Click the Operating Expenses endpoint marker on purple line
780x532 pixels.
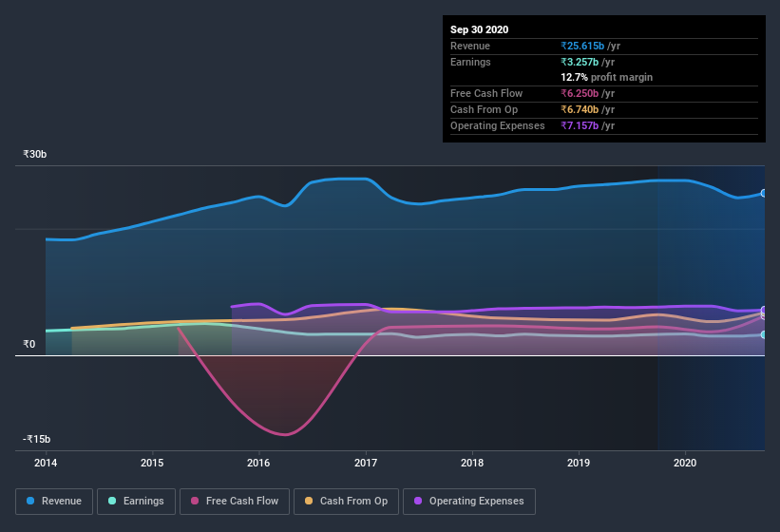pos(764,310)
